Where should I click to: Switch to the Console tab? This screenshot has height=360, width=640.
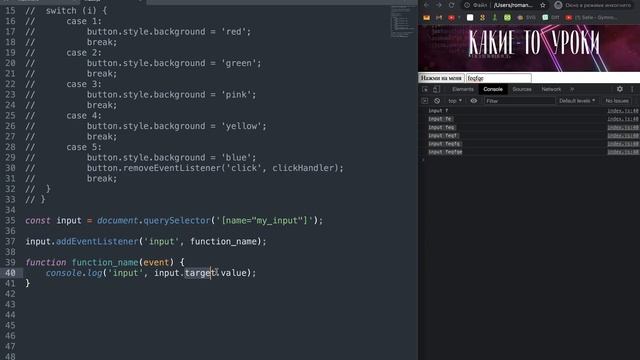[493, 89]
